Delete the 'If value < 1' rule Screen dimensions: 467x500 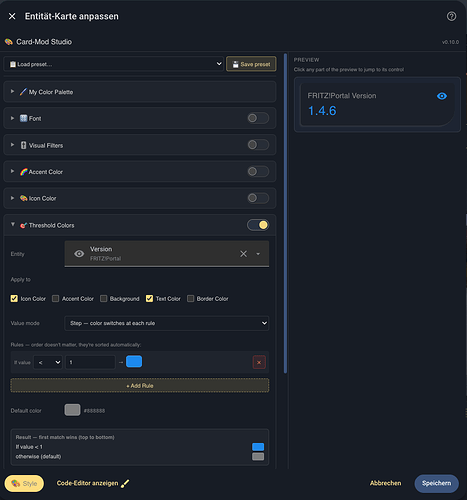(x=259, y=362)
